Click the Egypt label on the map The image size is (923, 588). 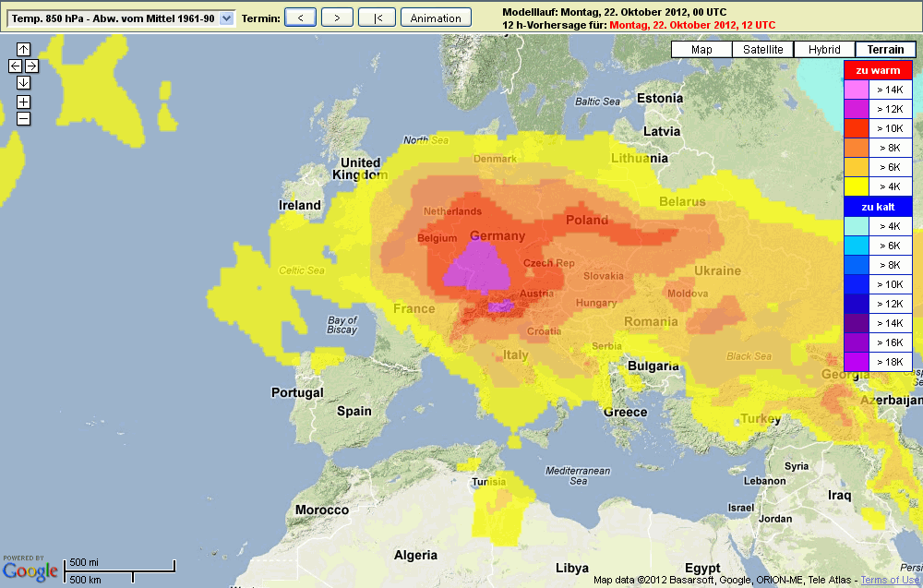702,568
